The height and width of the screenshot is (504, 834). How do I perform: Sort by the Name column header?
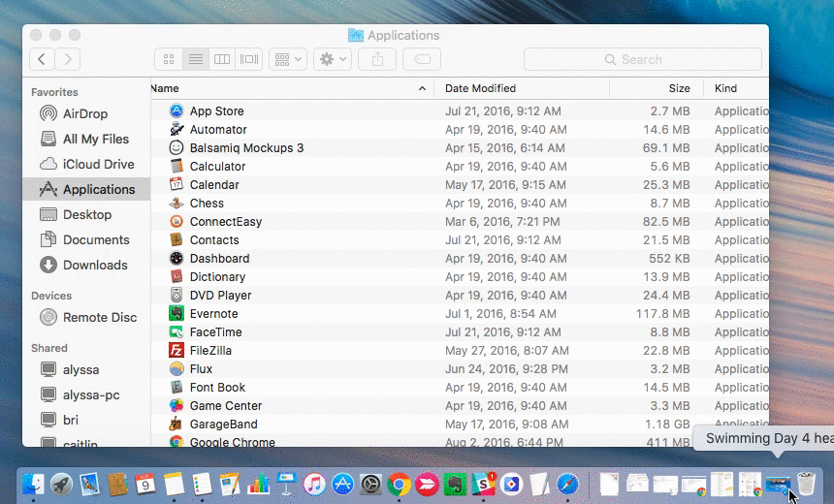pyautogui.click(x=292, y=88)
